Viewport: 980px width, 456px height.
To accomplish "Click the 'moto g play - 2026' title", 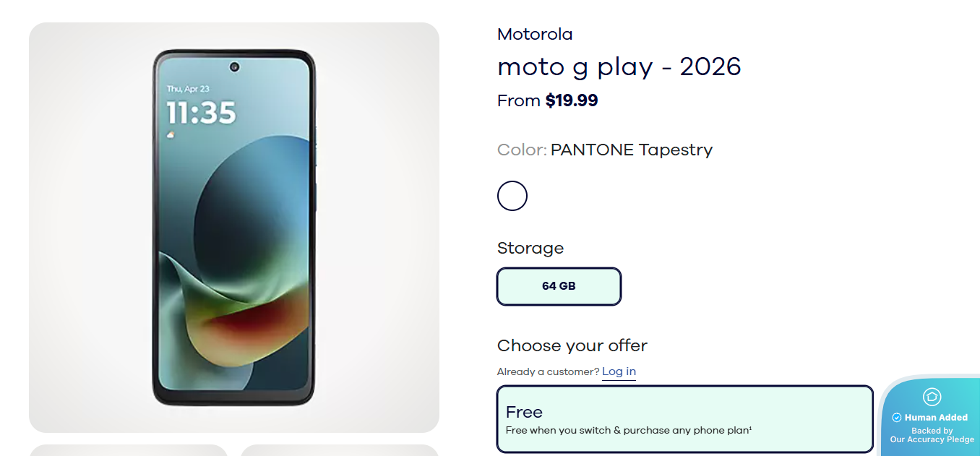I will pyautogui.click(x=619, y=66).
